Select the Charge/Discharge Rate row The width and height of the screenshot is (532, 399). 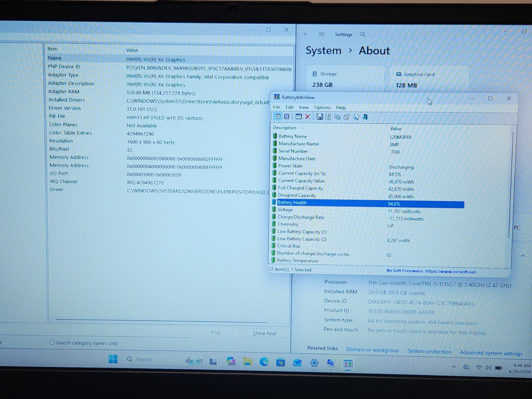[x=367, y=218]
